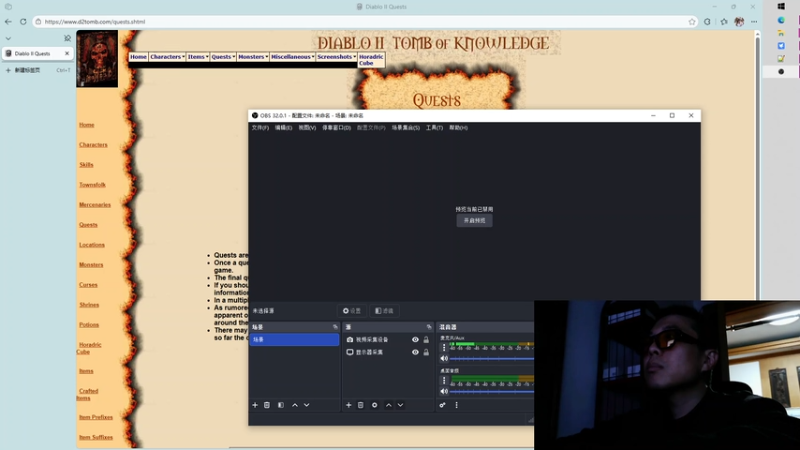This screenshot has height=450, width=800.
Task: Collapse the vertical tabs chevron in browser sidebar
Action: coord(8,38)
